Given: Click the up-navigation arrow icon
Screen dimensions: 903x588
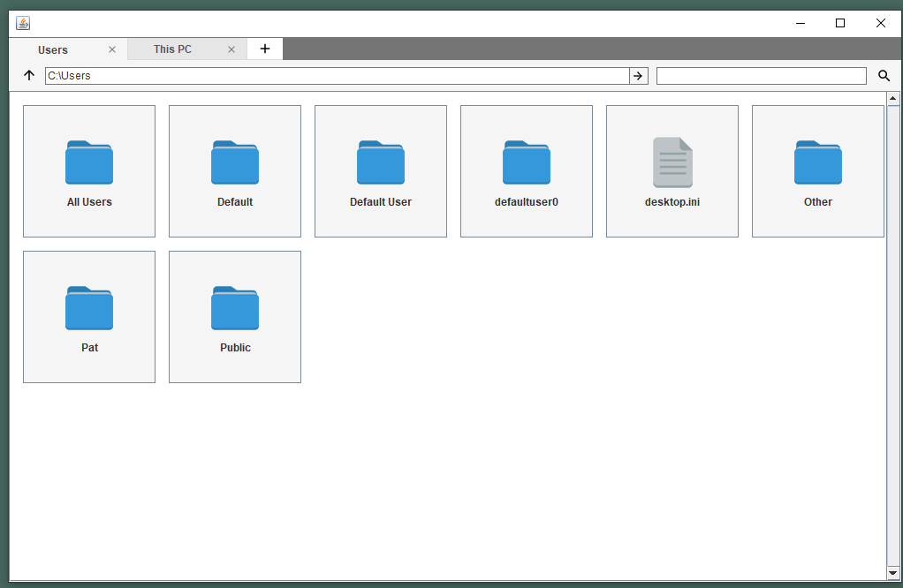Looking at the screenshot, I should pos(28,75).
